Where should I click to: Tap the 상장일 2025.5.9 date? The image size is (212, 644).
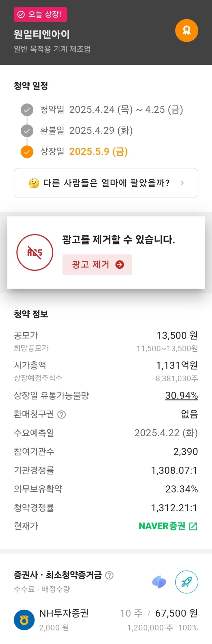[x=98, y=152]
